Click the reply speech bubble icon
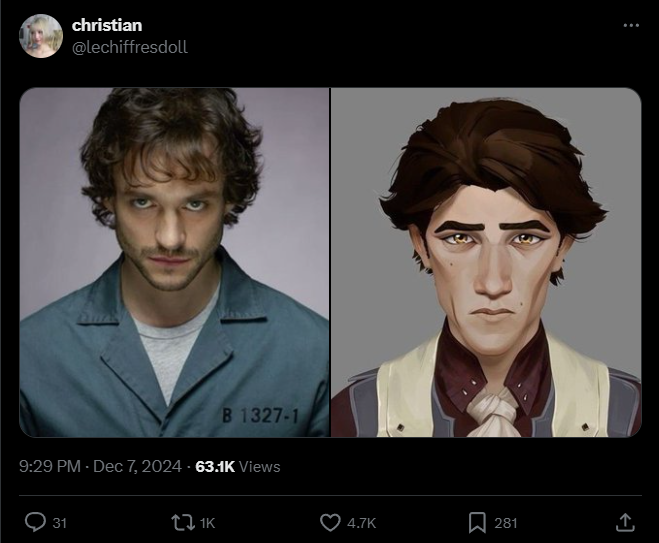659x543 pixels. coord(34,522)
